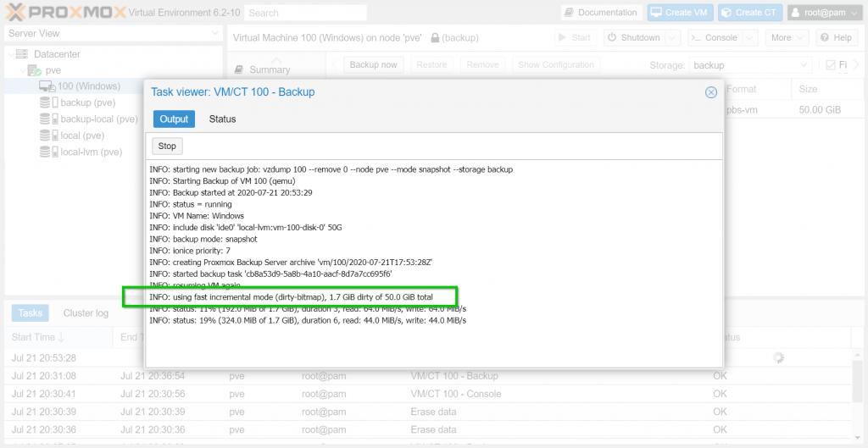Collapse the Datacenter tree node
Image resolution: width=868 pixels, height=448 pixels.
point(9,54)
